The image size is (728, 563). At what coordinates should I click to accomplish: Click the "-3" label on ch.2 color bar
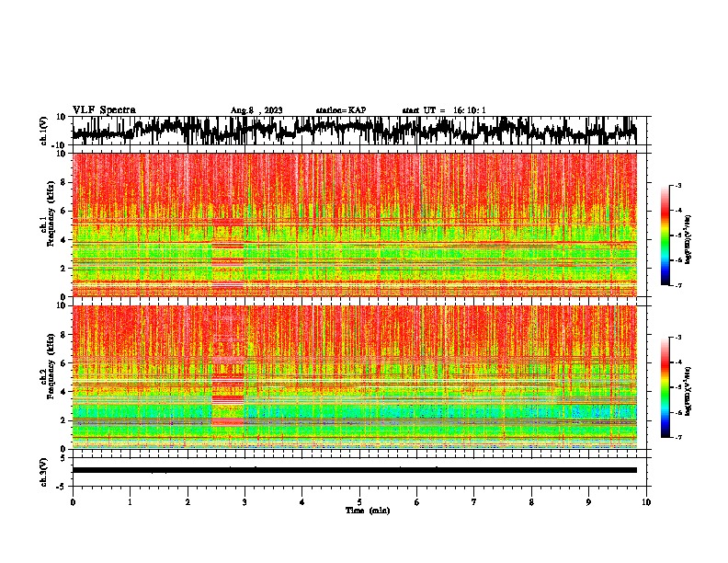[677, 338]
